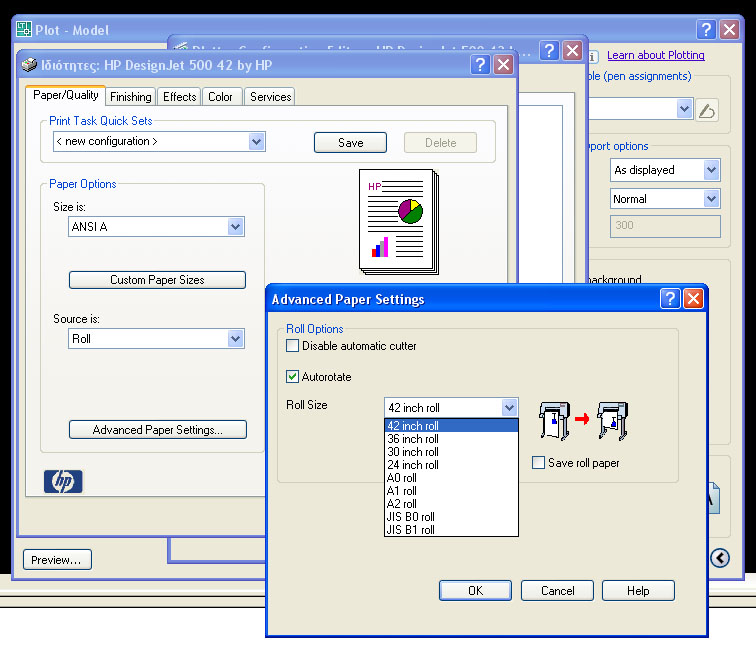756x652 pixels.
Task: Open the plot style table dropdown arrow
Action: pyautogui.click(x=685, y=109)
